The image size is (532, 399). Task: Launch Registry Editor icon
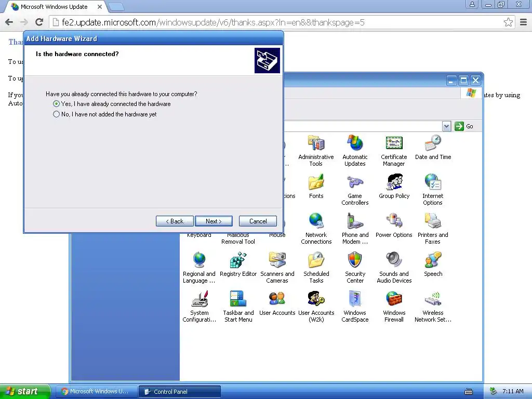(238, 260)
